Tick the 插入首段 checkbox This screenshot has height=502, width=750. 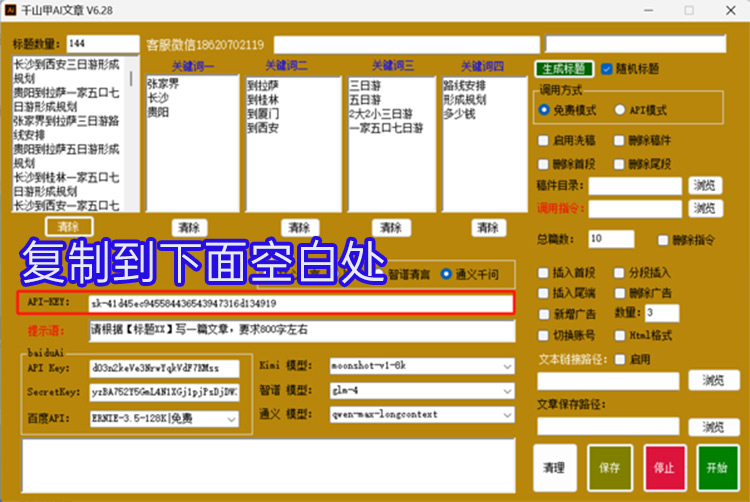coord(543,272)
